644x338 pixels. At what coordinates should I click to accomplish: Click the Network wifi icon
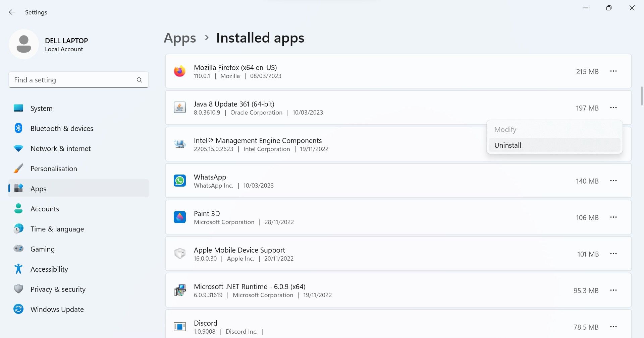(18, 148)
